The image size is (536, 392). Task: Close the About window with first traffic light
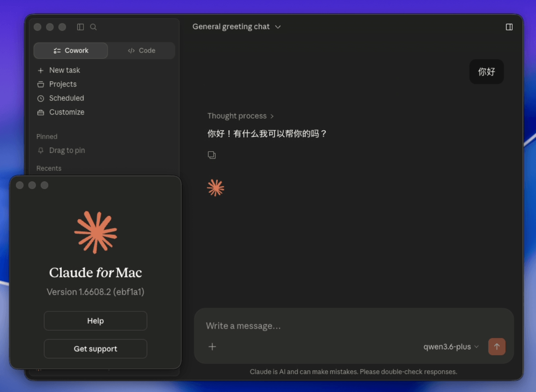tap(20, 185)
